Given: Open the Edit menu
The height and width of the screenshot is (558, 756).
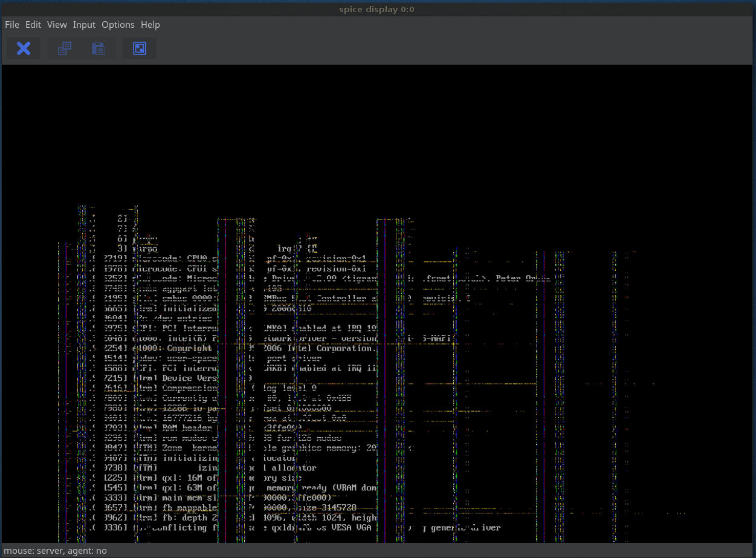Looking at the screenshot, I should pos(33,25).
